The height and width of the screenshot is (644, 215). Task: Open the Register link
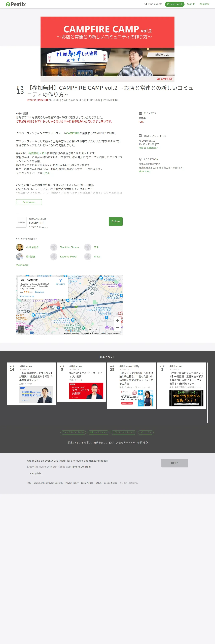[204, 4]
